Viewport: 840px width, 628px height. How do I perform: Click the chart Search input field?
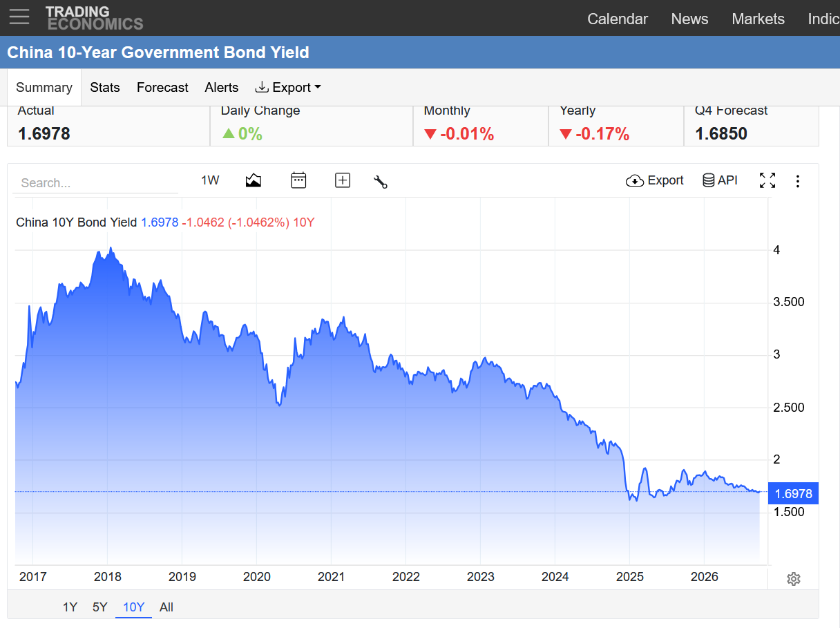pos(97,183)
